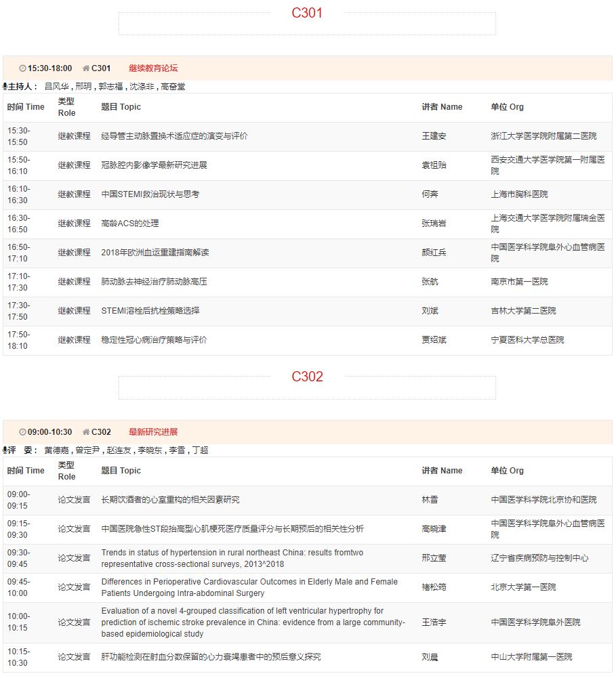Click judge name 丁超
The image size is (616, 678).
[x=201, y=450]
